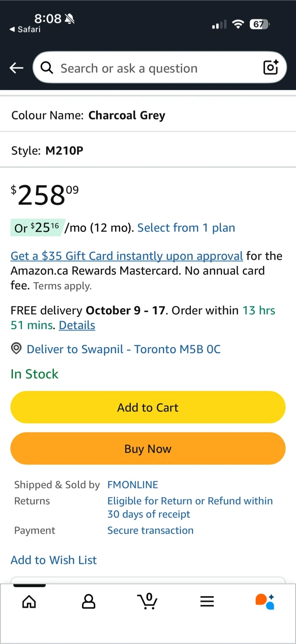Screen dimensions: 296x644
Task: Open the $35 Gift Card offer link
Action: point(127,256)
